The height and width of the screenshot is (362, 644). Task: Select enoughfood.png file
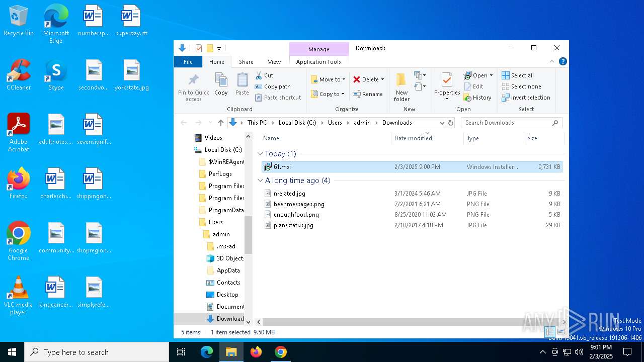(412, 215)
